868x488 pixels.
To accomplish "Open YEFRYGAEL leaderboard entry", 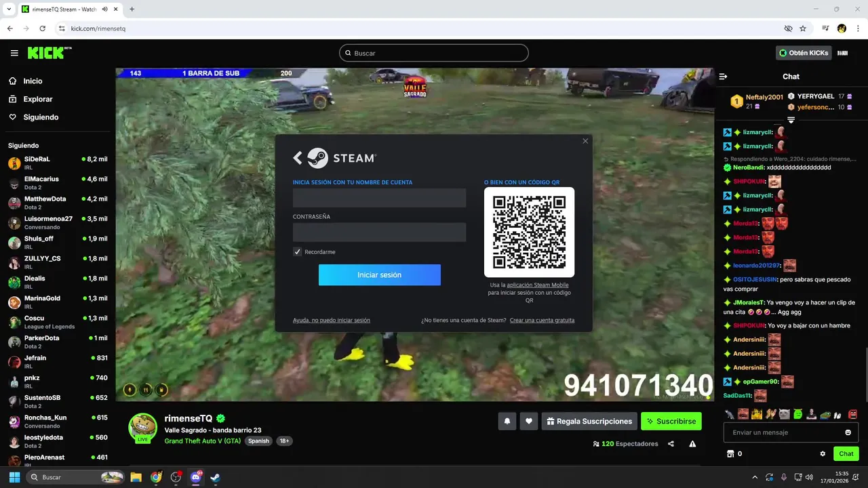I will coord(821,96).
